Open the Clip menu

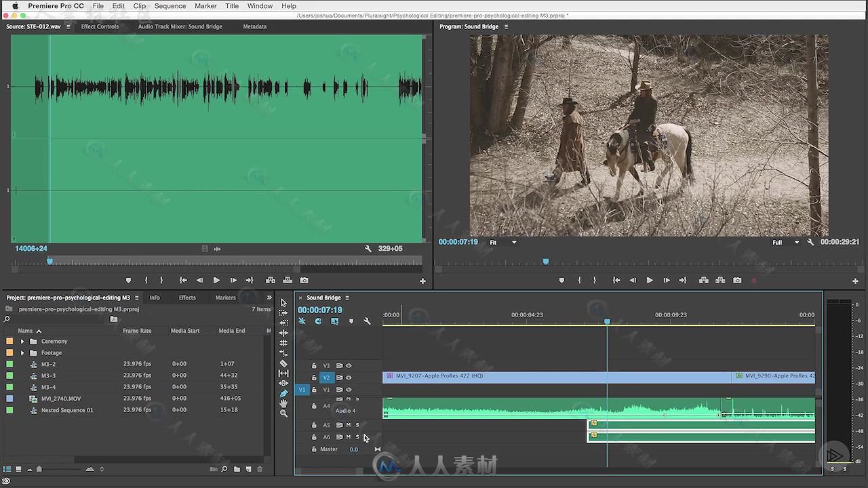140,6
